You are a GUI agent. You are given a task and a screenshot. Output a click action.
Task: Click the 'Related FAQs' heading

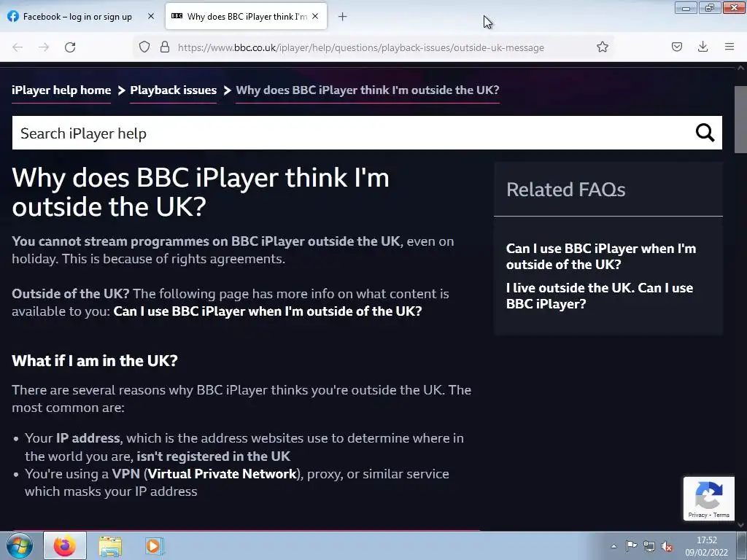tap(565, 190)
